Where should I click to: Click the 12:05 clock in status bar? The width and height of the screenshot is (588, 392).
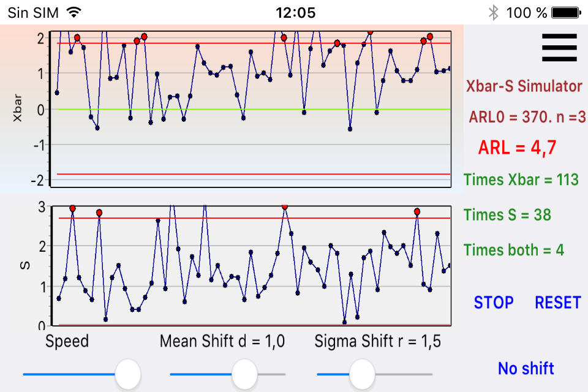(x=296, y=12)
